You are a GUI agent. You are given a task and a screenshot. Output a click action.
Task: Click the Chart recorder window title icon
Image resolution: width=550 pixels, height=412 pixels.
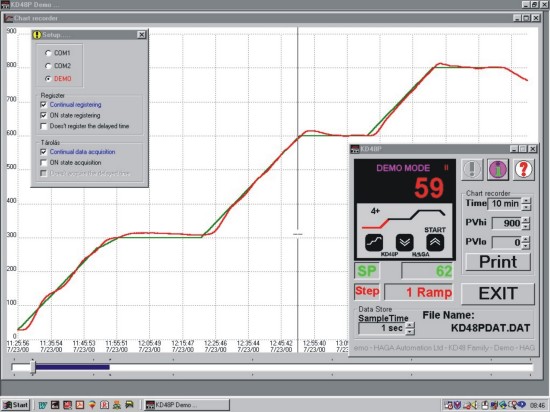click(x=8, y=18)
